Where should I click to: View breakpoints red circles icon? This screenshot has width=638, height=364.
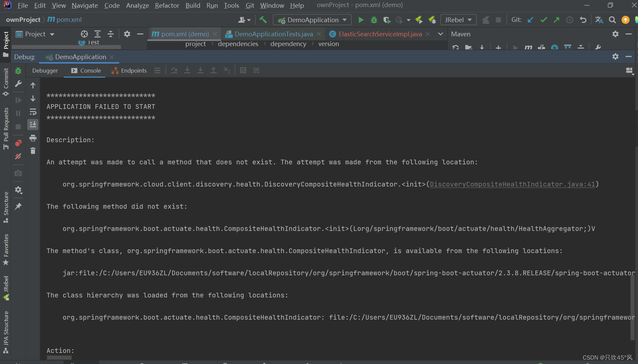(18, 143)
